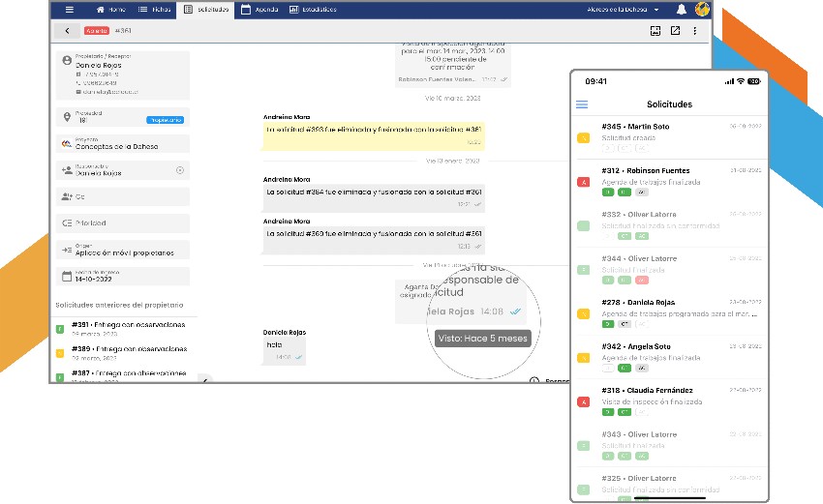
Task: Click the red Abierta status badge
Action: coord(97,31)
